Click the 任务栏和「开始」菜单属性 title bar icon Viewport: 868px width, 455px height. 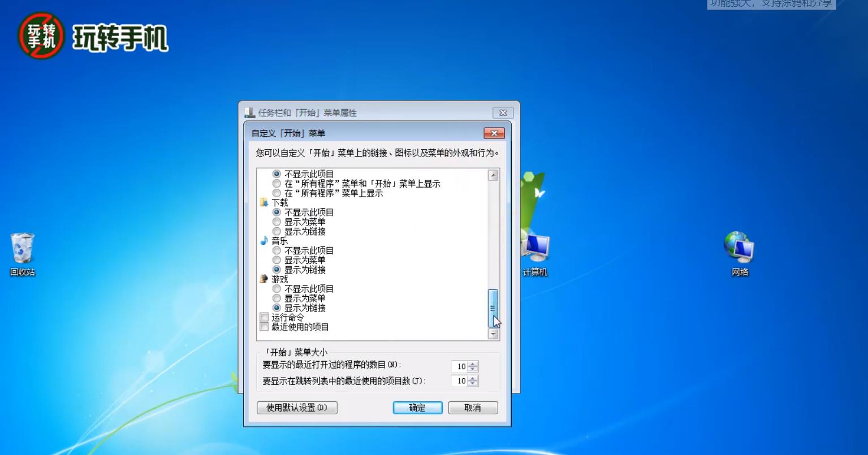click(x=250, y=112)
